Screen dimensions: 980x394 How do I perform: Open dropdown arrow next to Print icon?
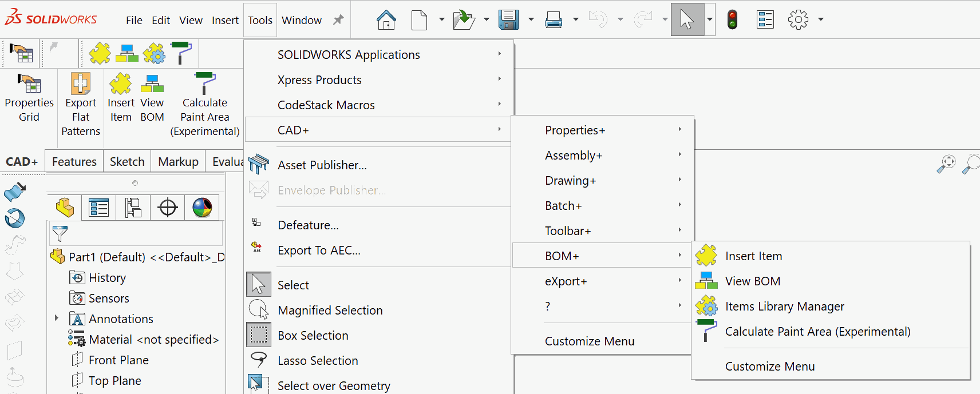coord(575,19)
